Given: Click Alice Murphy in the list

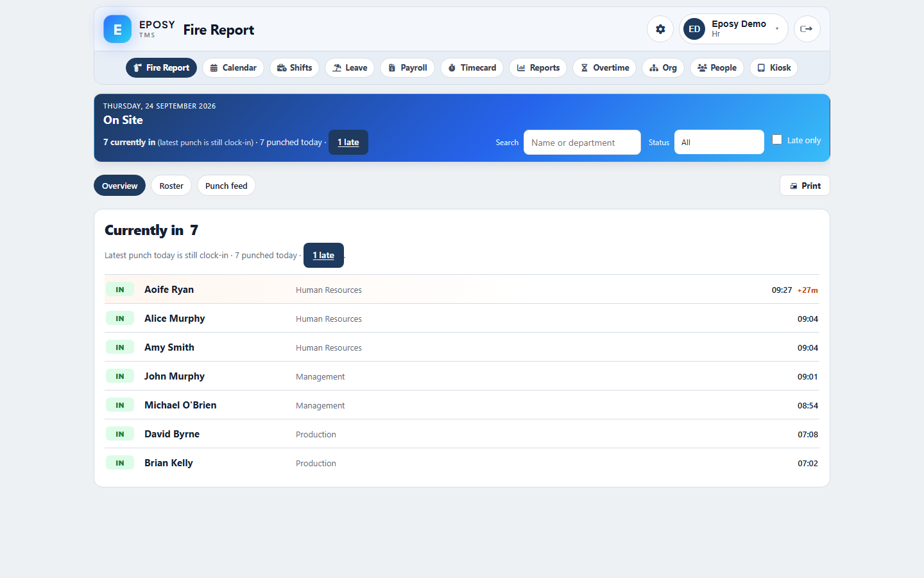Looking at the screenshot, I should point(175,319).
